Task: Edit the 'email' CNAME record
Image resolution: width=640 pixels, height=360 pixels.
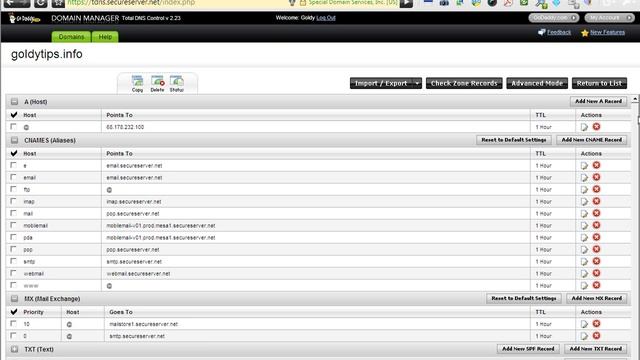Action: 584,178
